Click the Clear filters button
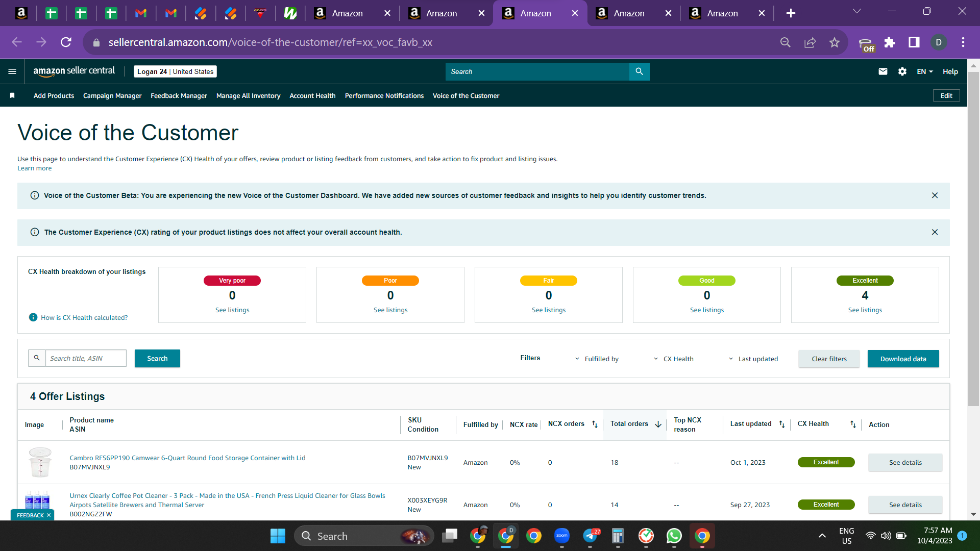 [x=829, y=359]
